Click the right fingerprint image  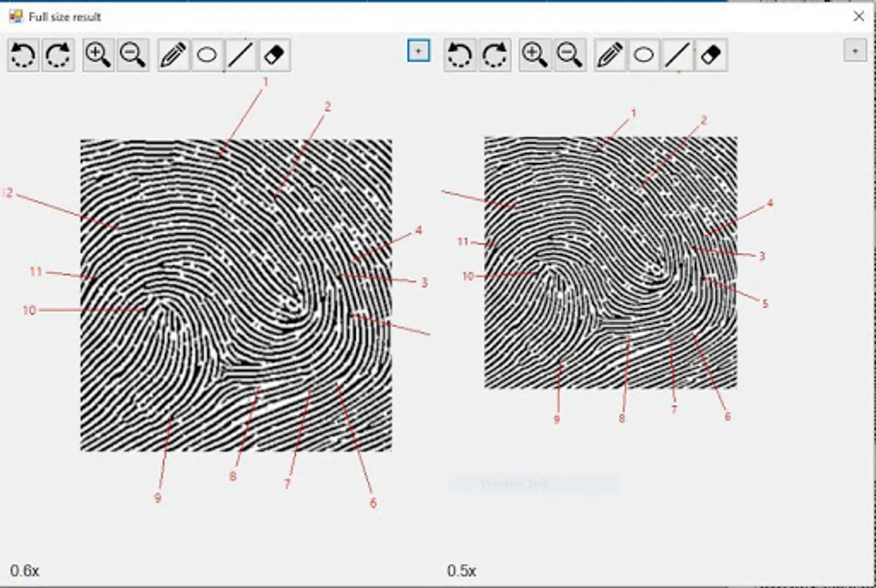pyautogui.click(x=611, y=263)
